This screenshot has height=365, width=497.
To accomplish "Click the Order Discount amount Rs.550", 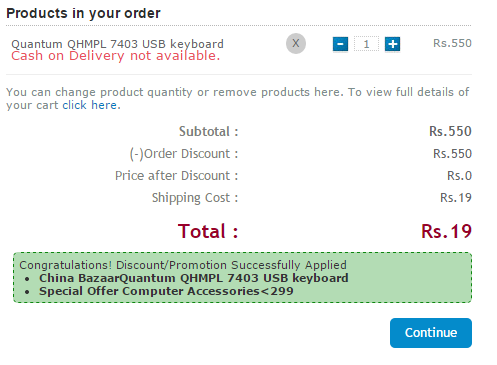I will pyautogui.click(x=452, y=154).
